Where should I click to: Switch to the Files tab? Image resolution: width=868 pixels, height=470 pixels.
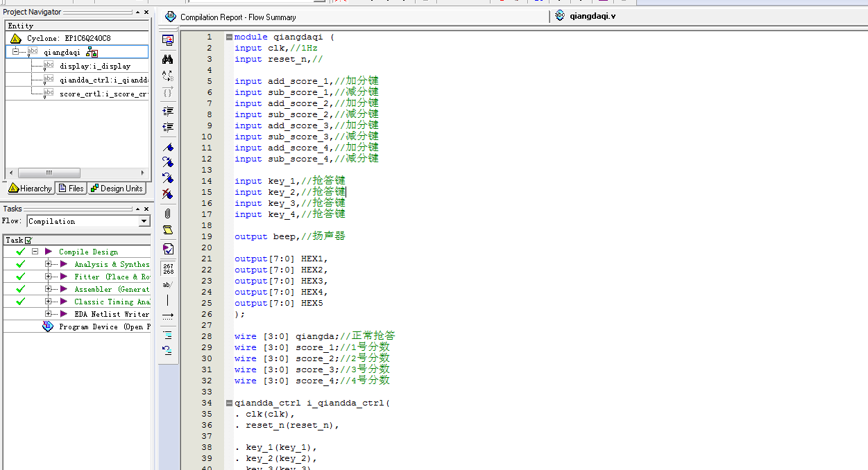pos(71,189)
